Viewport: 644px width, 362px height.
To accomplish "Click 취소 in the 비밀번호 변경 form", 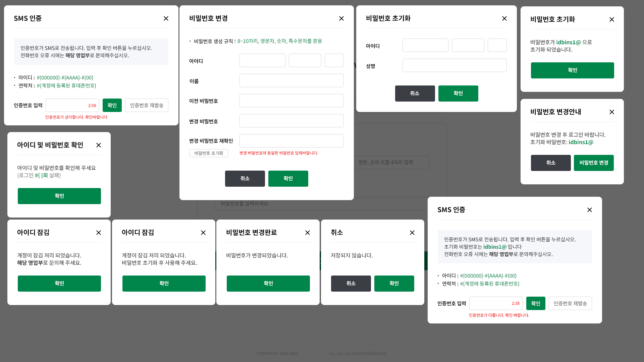I will click(x=245, y=179).
